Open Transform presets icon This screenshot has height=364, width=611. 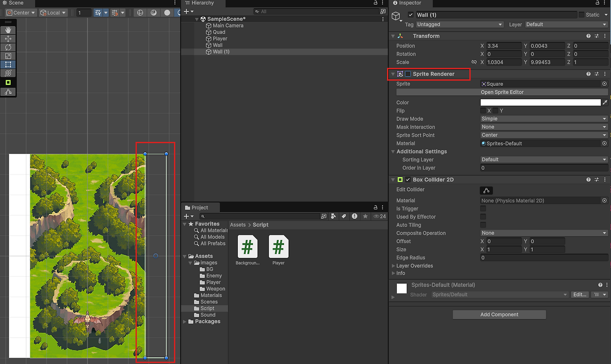(597, 36)
